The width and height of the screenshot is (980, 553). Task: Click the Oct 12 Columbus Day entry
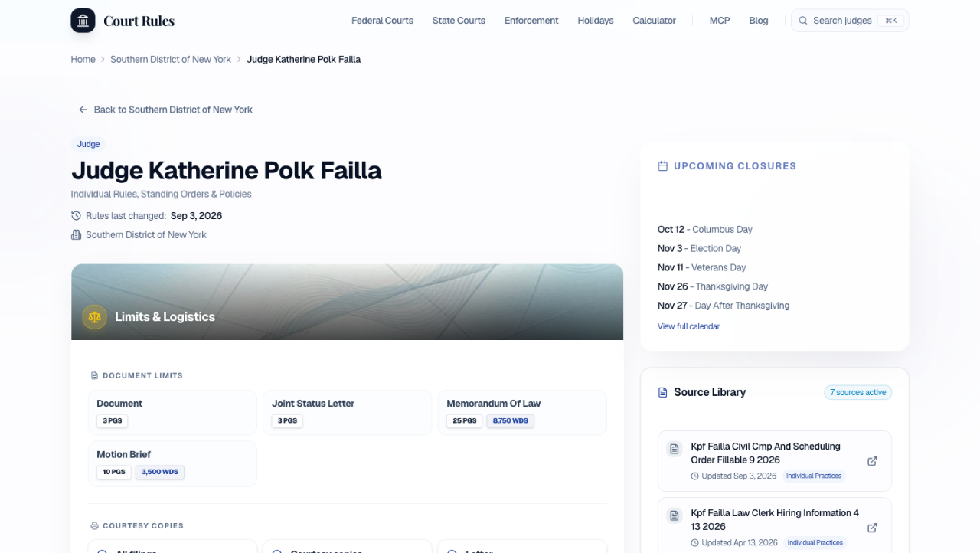click(x=704, y=229)
